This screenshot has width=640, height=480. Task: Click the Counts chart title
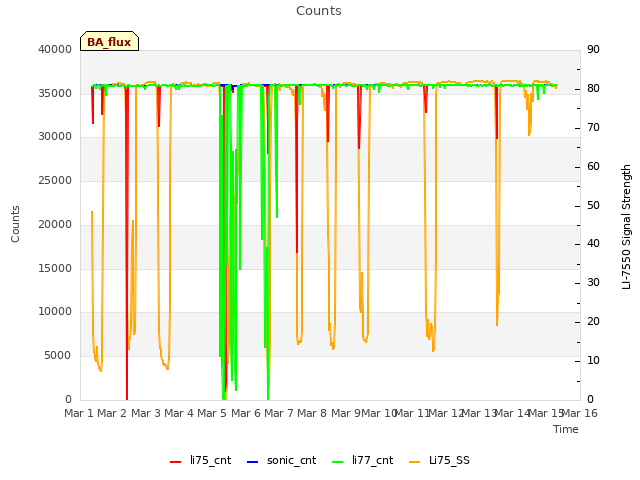[x=319, y=11]
